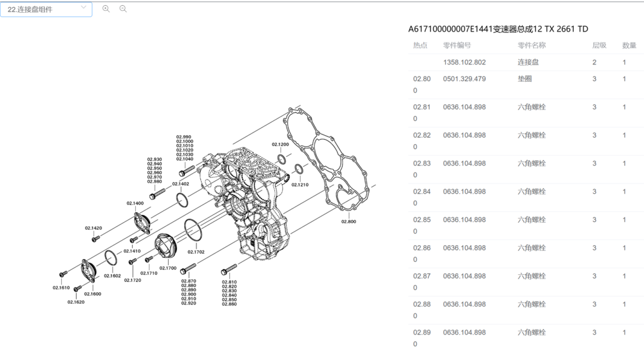
Task: Click the 02.1400 flange callout label
Action: (135, 203)
